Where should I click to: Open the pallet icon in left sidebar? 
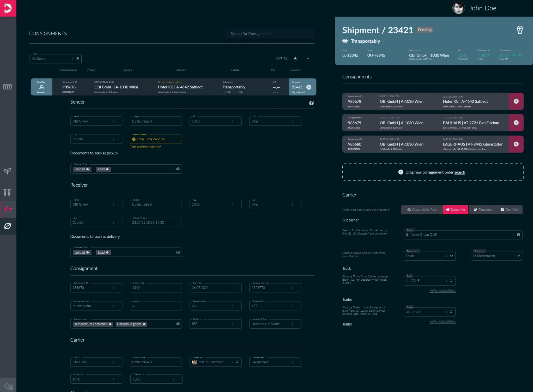point(7,87)
